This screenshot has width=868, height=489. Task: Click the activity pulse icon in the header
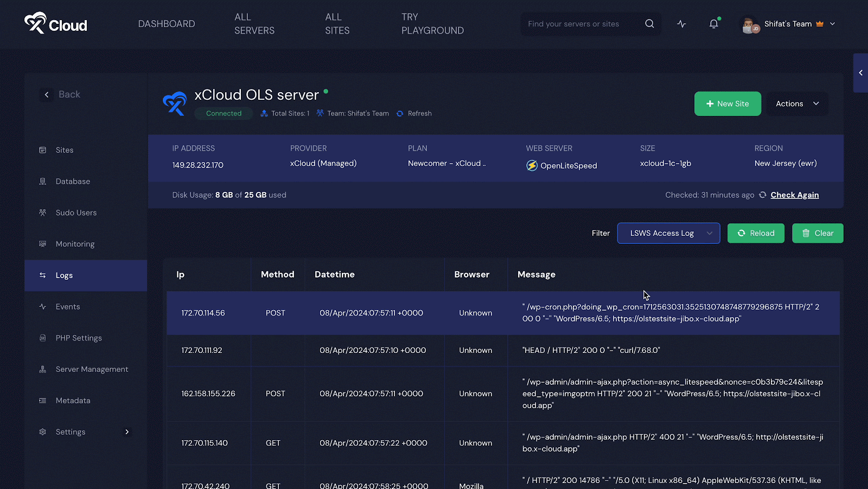pos(681,24)
